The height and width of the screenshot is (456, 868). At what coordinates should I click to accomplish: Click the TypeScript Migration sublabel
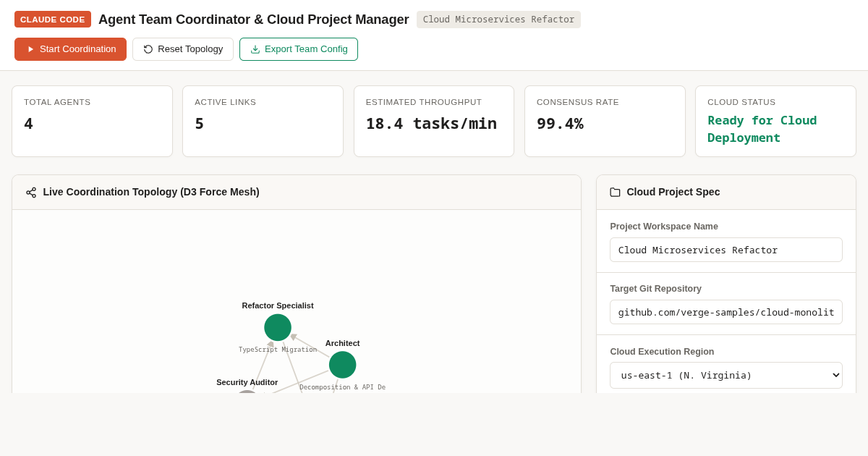(x=278, y=350)
